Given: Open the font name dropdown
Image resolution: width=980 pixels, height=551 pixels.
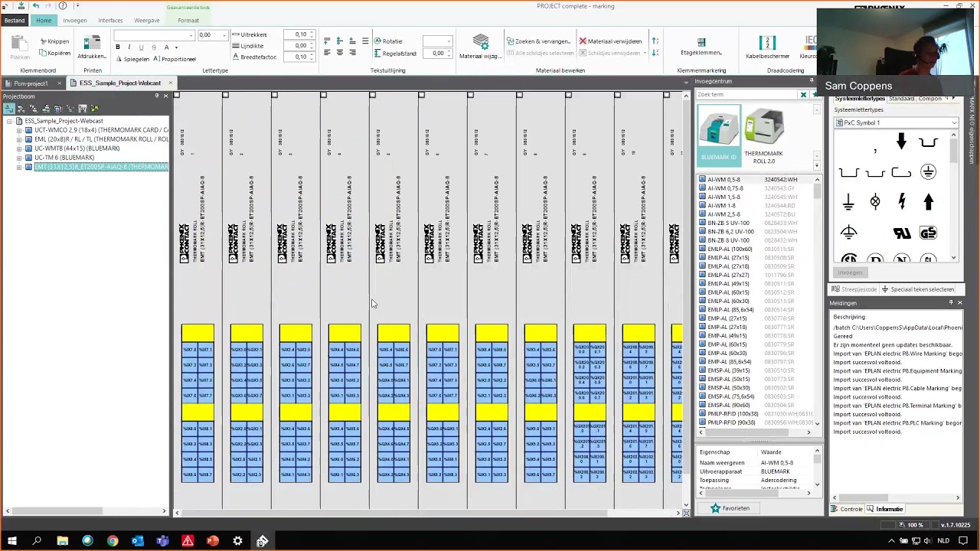Looking at the screenshot, I should 192,35.
